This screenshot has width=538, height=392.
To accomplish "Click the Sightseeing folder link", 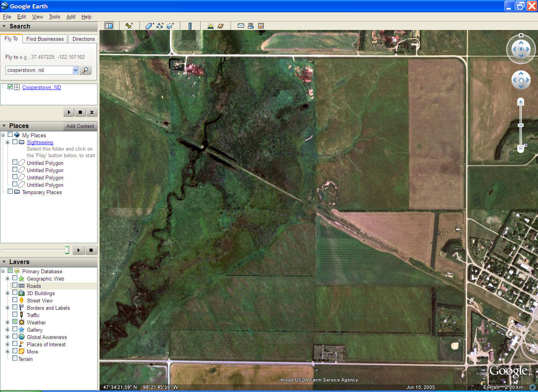I will tap(40, 142).
